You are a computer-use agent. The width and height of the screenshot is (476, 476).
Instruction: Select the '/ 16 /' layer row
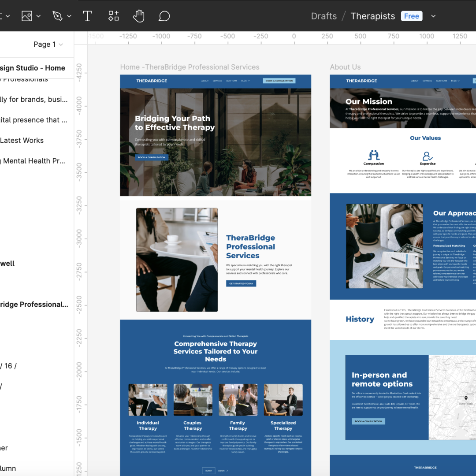click(8, 366)
